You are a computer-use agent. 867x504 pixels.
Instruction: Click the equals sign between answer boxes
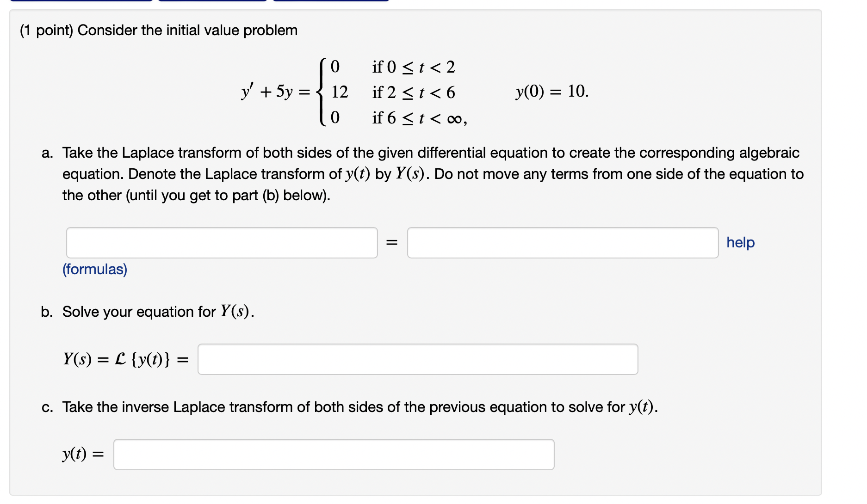[392, 242]
